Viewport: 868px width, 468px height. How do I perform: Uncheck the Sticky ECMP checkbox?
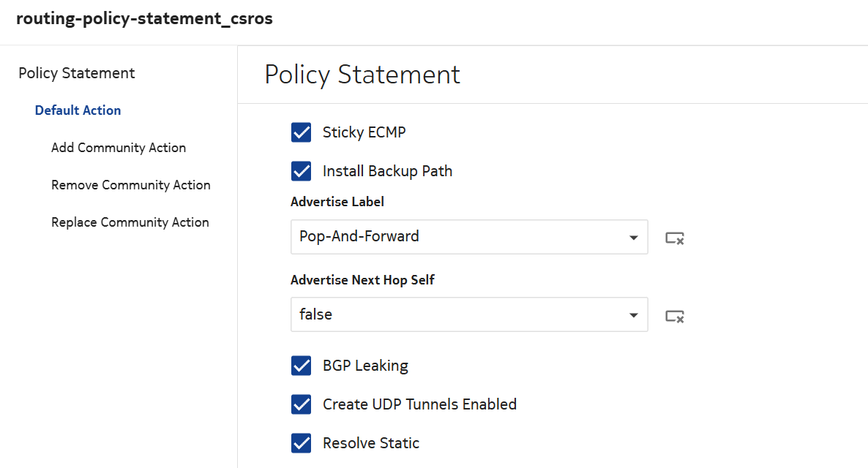click(302, 132)
